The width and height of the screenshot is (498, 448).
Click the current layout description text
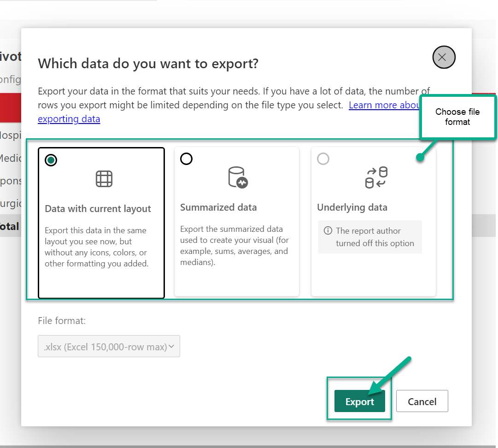(x=97, y=247)
